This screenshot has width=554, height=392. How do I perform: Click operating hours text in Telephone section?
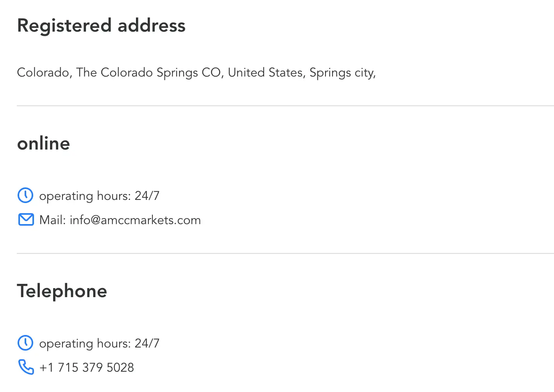85,344
